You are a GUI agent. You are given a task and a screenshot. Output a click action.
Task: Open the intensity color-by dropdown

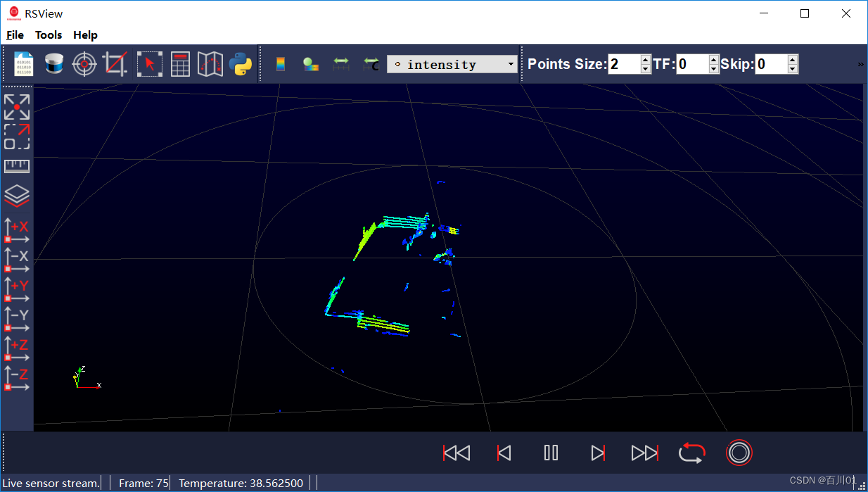click(452, 64)
